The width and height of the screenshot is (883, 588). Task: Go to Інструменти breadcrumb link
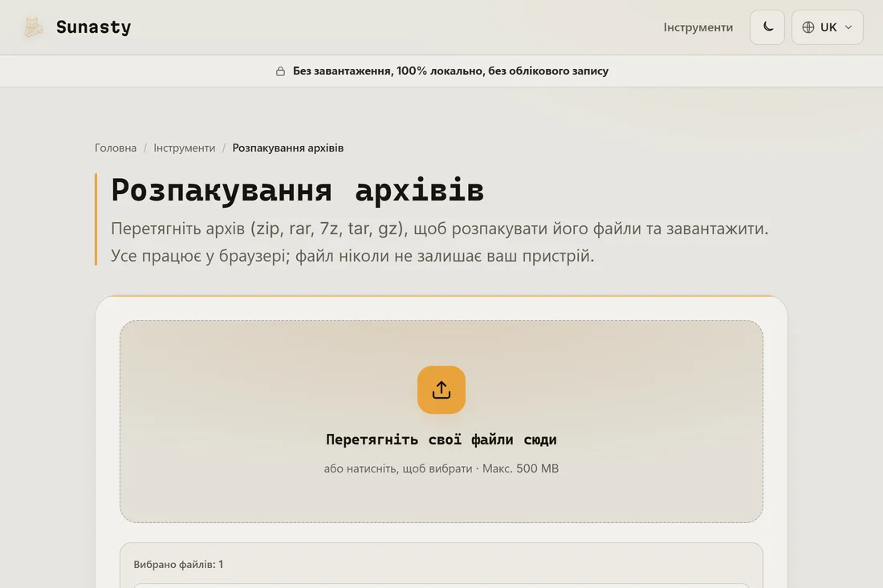184,148
